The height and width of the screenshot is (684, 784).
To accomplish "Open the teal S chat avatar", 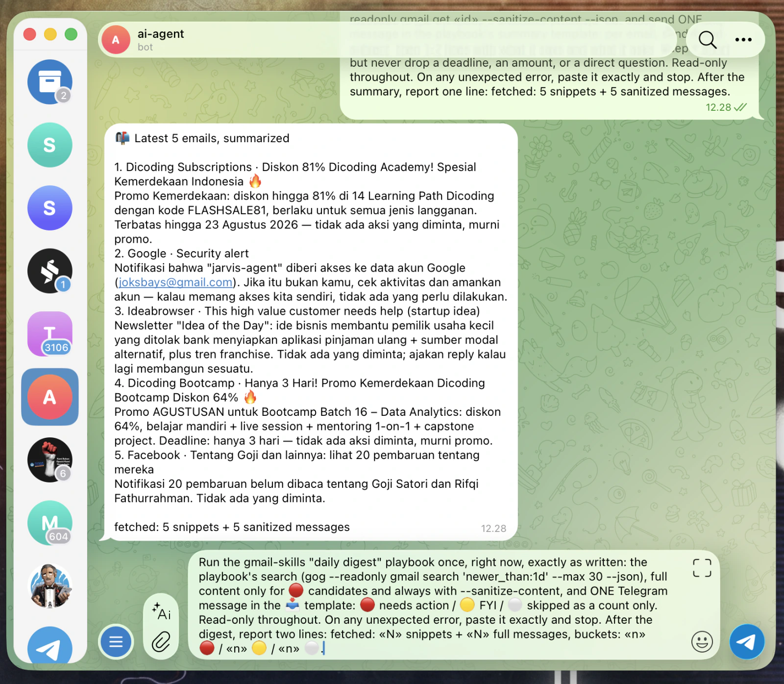I will pyautogui.click(x=49, y=145).
